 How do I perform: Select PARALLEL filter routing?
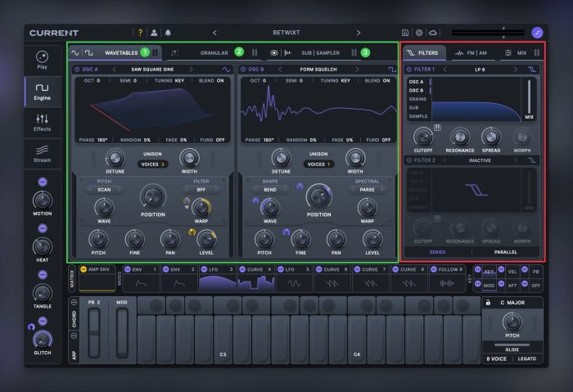point(506,252)
